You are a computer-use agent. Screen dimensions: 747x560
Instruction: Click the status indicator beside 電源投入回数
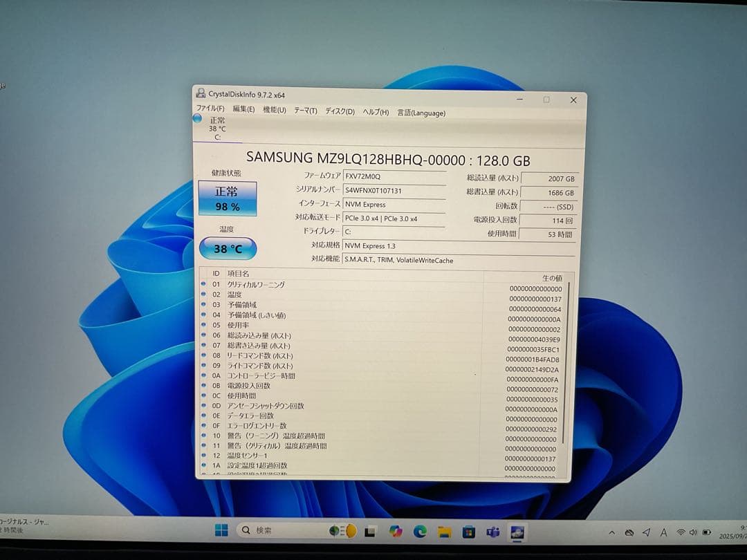click(x=203, y=386)
